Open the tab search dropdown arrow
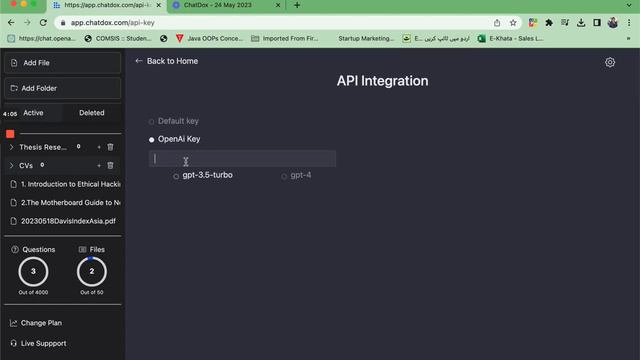The height and width of the screenshot is (360, 640). tap(629, 5)
